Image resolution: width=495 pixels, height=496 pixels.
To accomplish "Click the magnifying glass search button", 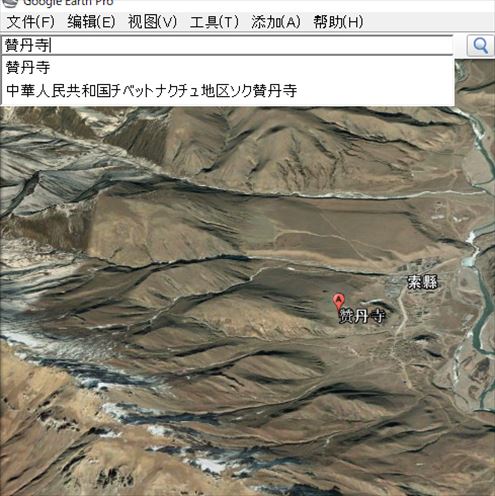I will coord(480,45).
